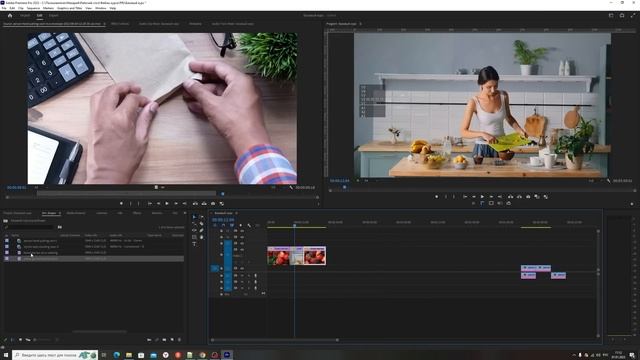Image resolution: width=640 pixels, height=360 pixels.
Task: Open the Sequence menu
Action: 33,8
